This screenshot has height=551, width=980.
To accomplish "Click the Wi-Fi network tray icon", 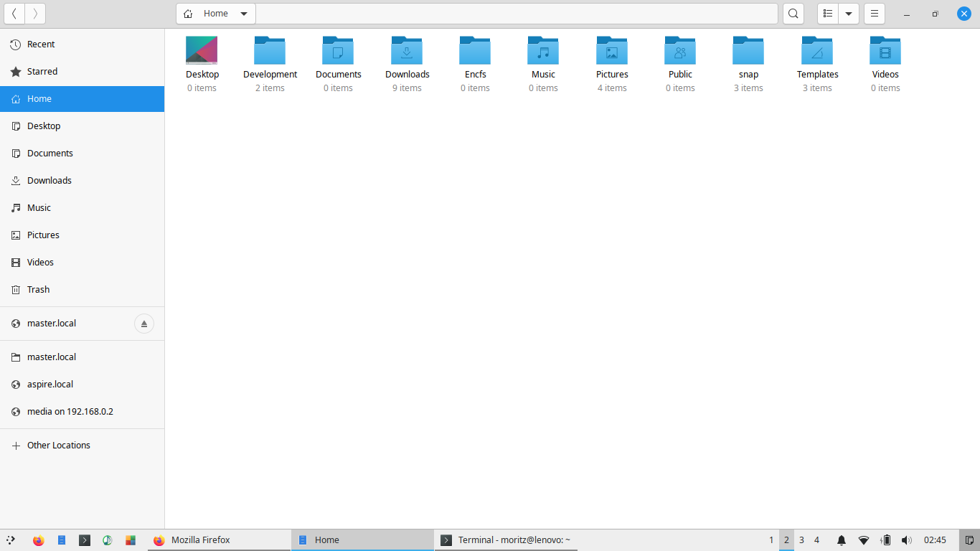I will [x=864, y=540].
